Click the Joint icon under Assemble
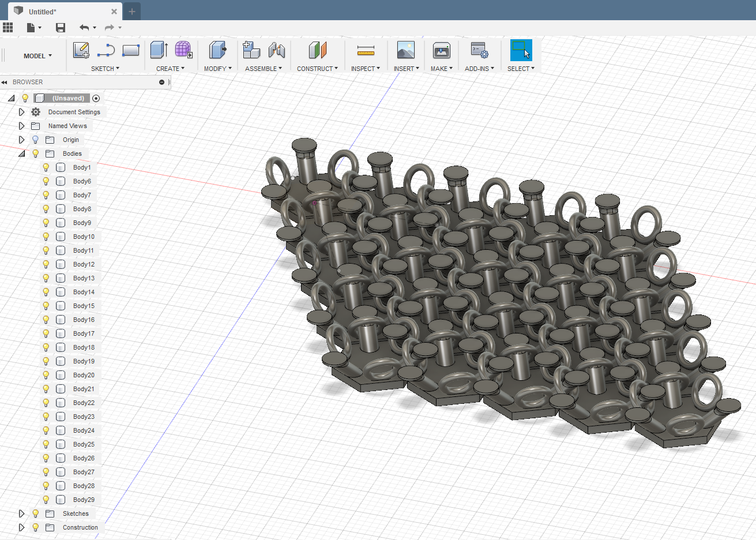Screen dimensions: 756x540 pos(277,50)
